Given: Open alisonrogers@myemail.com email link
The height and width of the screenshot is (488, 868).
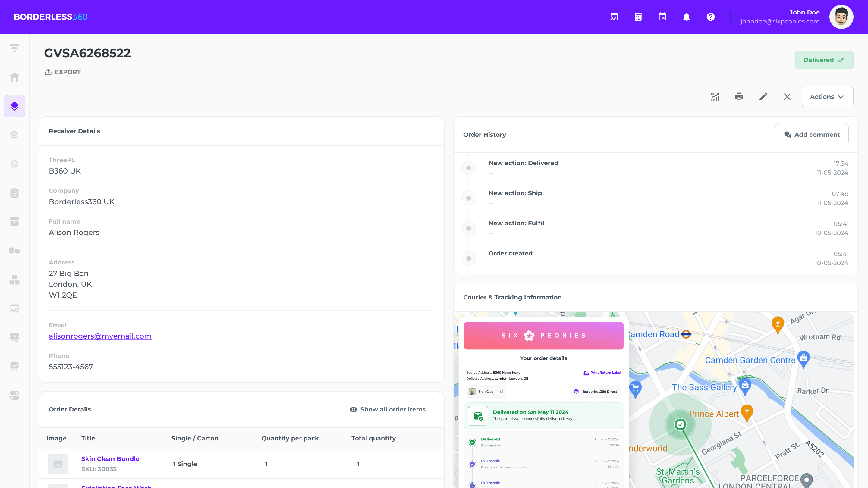Looking at the screenshot, I should point(100,336).
